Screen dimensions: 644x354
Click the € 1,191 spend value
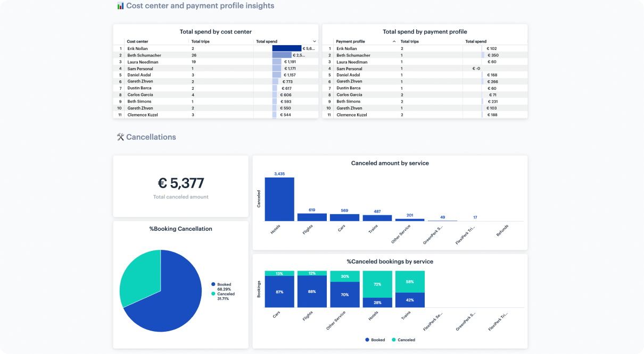coord(290,62)
